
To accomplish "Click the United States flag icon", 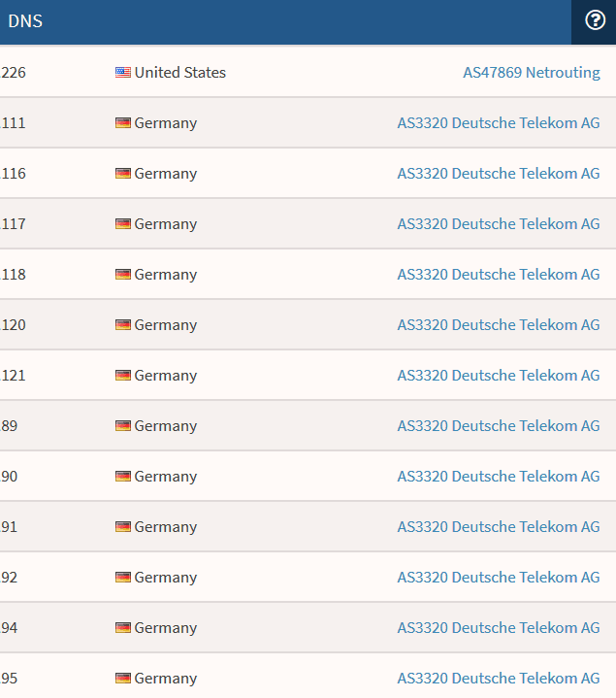I will coord(123,72).
